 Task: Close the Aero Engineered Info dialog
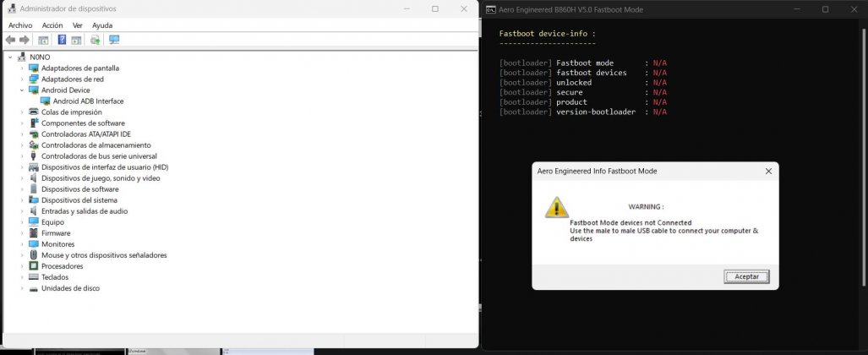click(768, 171)
